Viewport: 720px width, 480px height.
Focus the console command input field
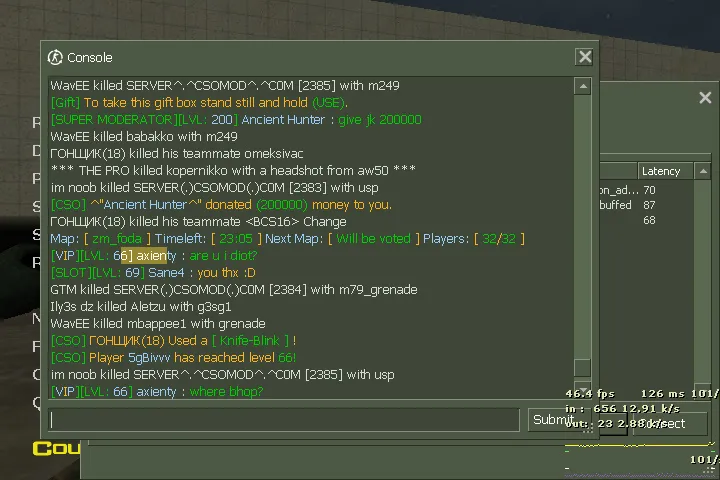[284, 420]
